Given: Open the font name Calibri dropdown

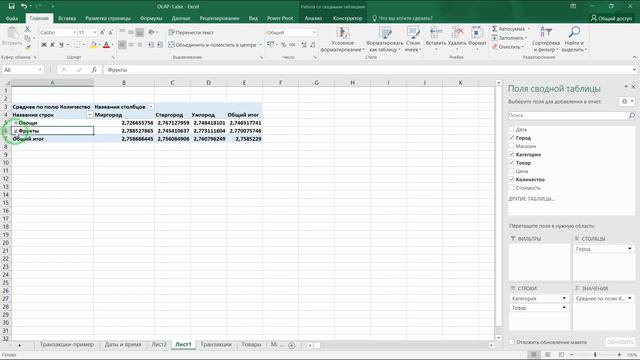Looking at the screenshot, I should pos(74,32).
